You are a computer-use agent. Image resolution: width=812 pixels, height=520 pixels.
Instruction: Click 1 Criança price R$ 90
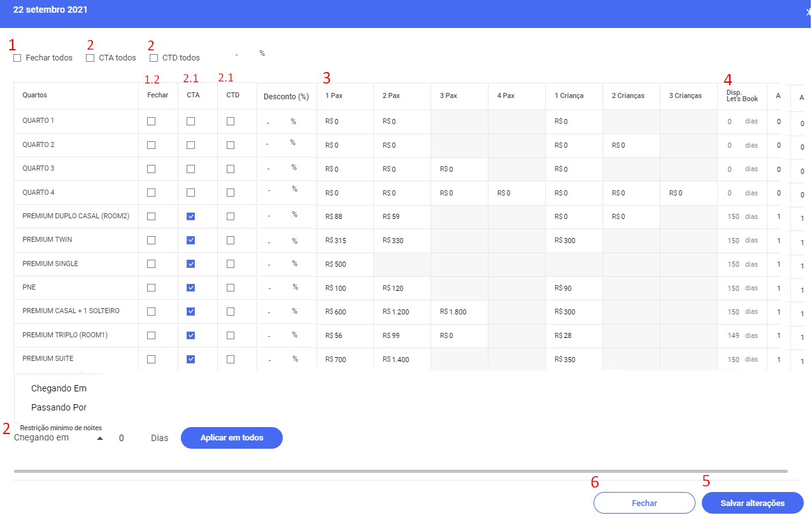(563, 288)
